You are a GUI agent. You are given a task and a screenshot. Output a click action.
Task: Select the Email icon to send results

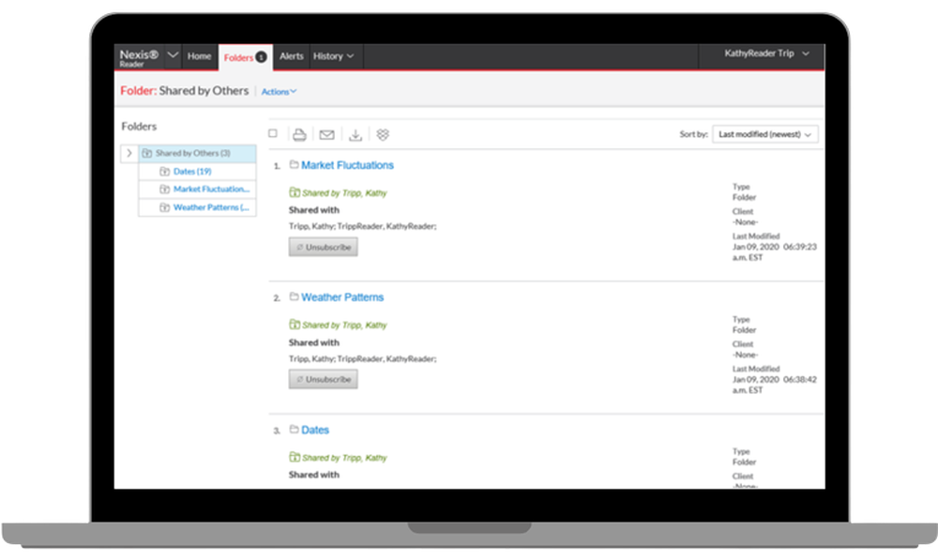coord(325,134)
